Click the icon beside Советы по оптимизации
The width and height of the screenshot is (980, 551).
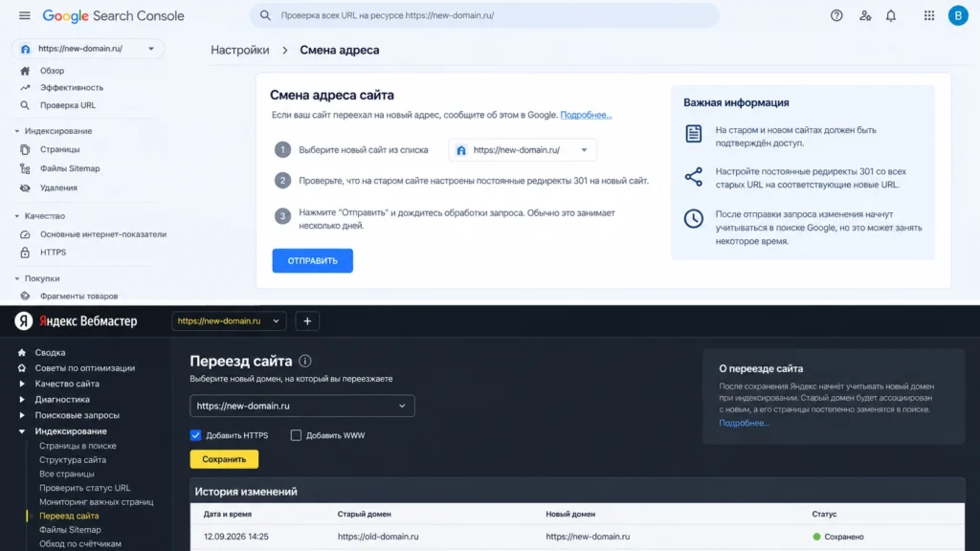click(22, 368)
